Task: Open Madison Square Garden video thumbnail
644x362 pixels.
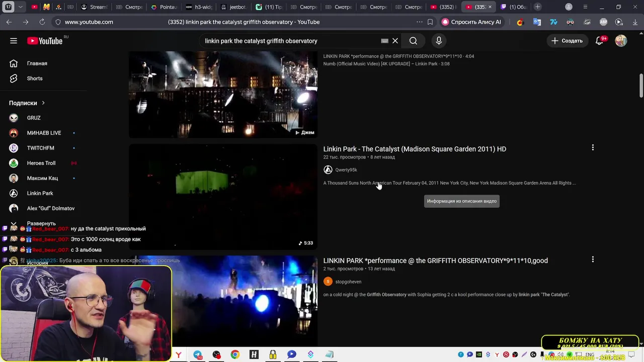Action: click(x=223, y=197)
